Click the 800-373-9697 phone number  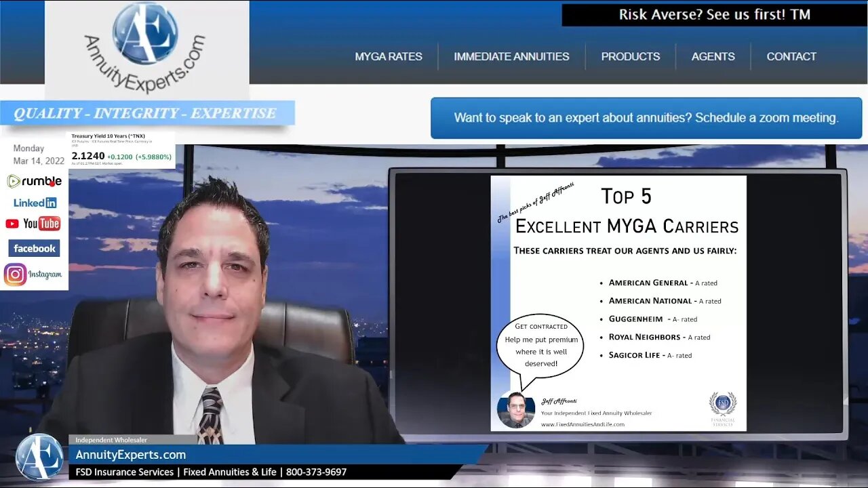click(x=316, y=472)
